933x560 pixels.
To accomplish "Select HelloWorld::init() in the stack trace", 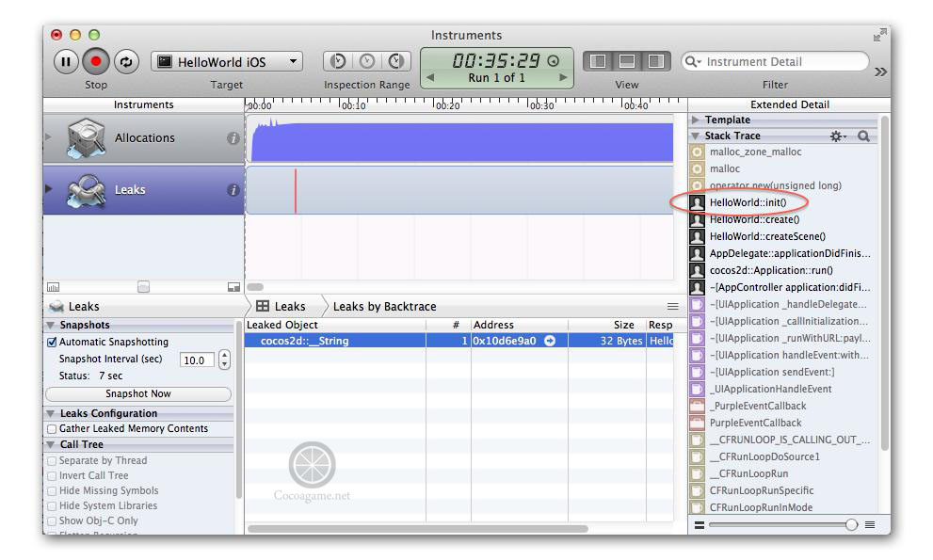I will [748, 202].
